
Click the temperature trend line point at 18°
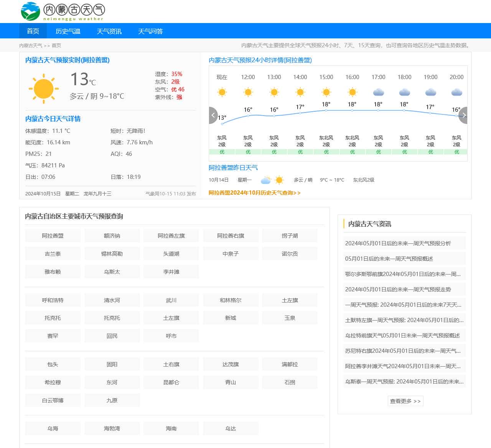point(326,111)
